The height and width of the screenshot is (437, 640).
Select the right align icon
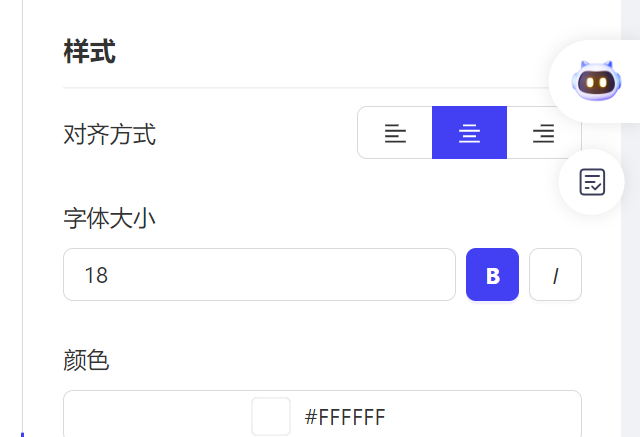point(544,133)
